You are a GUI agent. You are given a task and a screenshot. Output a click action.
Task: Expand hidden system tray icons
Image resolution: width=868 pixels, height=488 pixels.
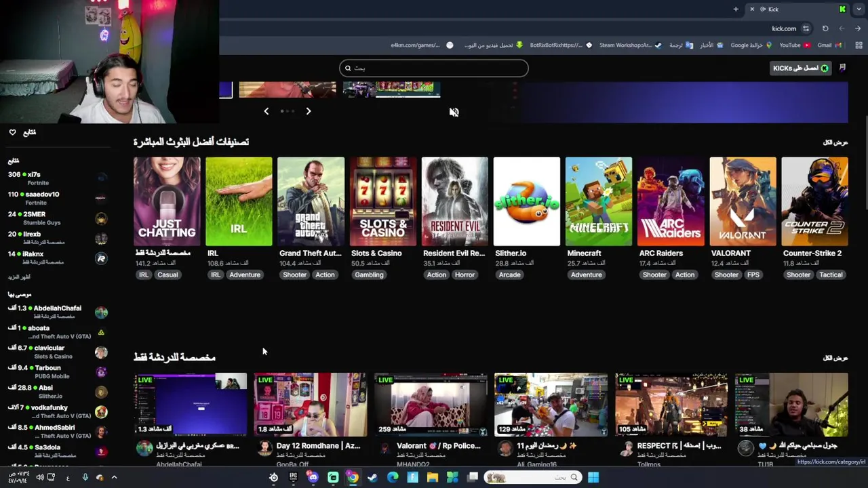point(114,477)
